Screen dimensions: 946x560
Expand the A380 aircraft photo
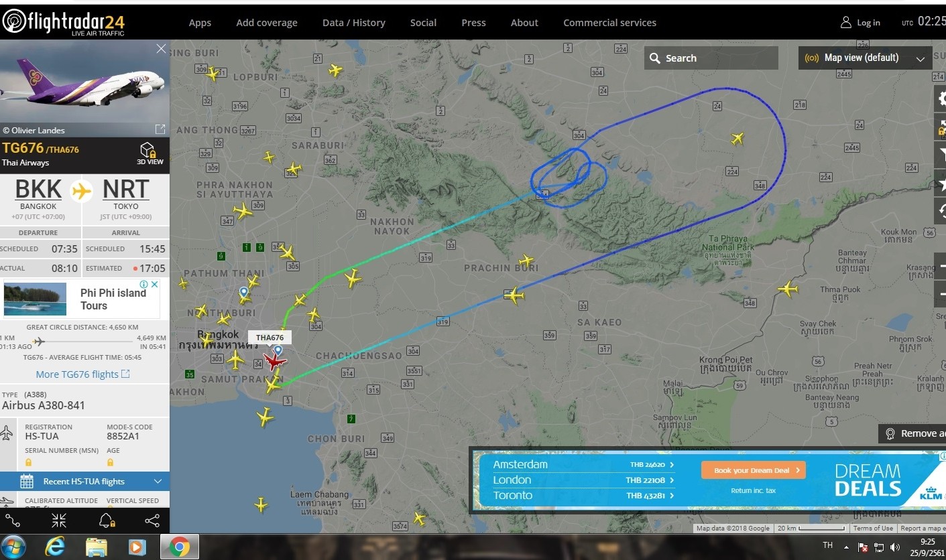click(160, 129)
